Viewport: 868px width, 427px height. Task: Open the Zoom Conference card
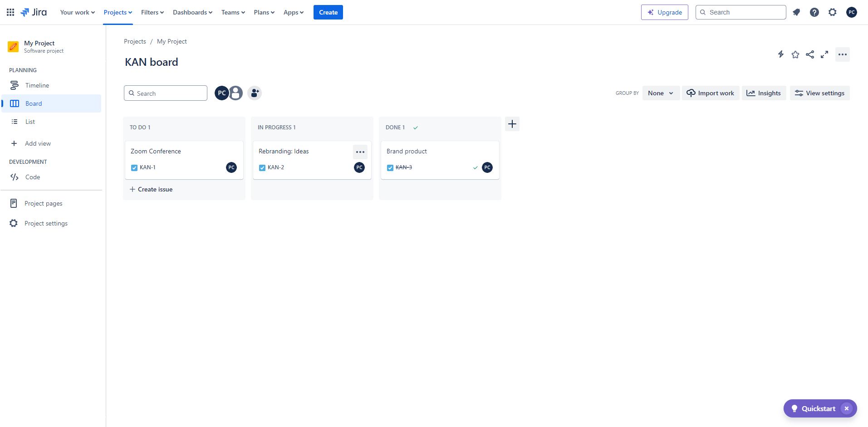tap(184, 160)
